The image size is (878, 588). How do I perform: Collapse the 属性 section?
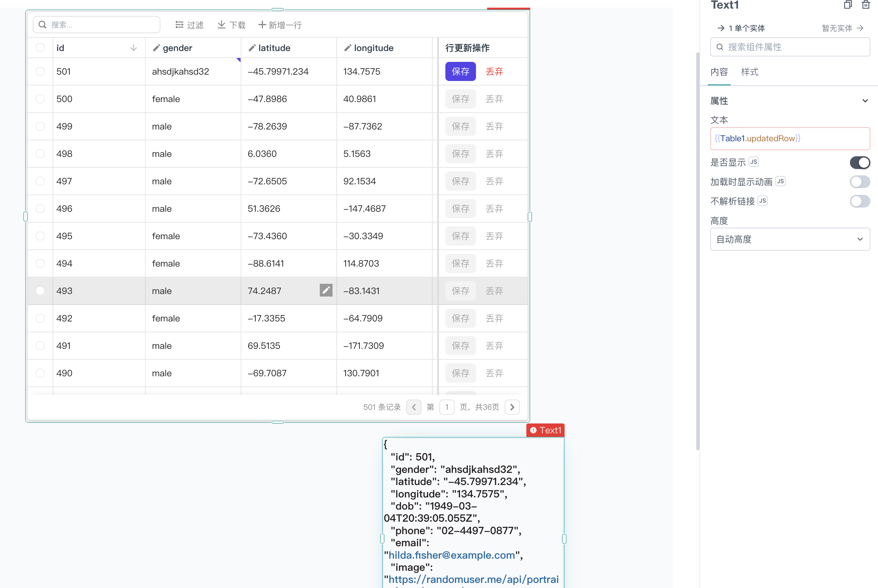tap(865, 100)
